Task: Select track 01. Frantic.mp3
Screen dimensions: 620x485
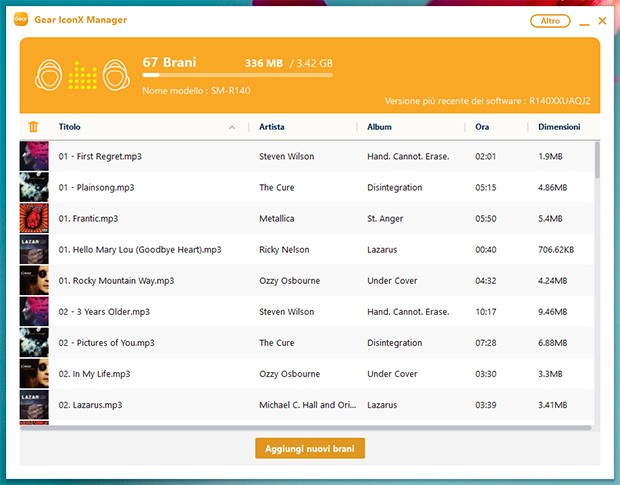Action: (88, 219)
